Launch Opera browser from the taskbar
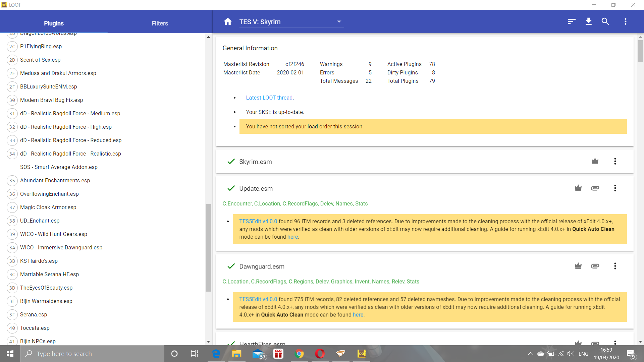Image resolution: width=644 pixels, height=362 pixels. pos(320,354)
